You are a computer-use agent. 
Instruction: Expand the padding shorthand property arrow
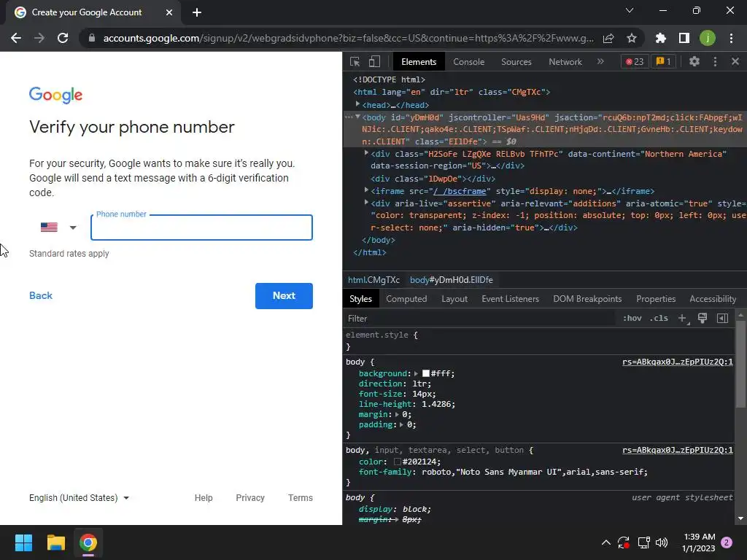pyautogui.click(x=402, y=425)
